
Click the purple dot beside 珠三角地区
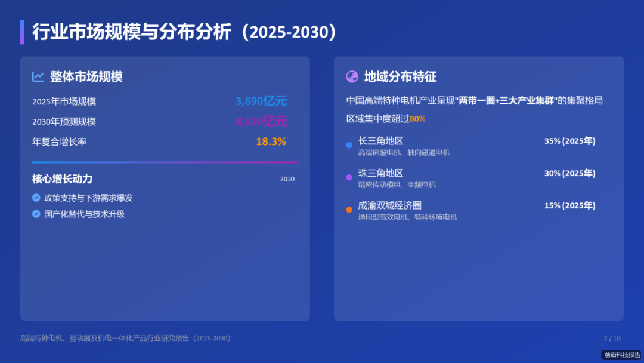(349, 176)
